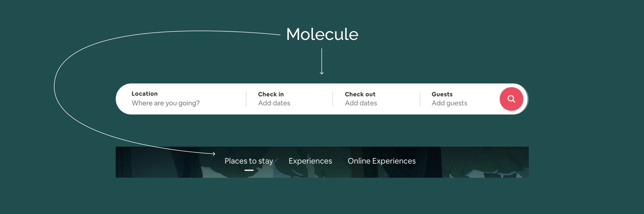Click the down arrow below Molecule
The height and width of the screenshot is (214, 644).
[322, 61]
